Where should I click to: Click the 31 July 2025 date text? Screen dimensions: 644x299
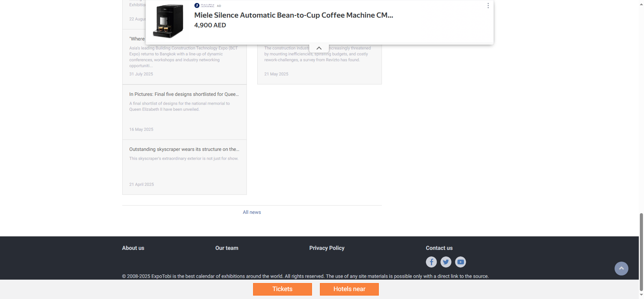click(141, 74)
